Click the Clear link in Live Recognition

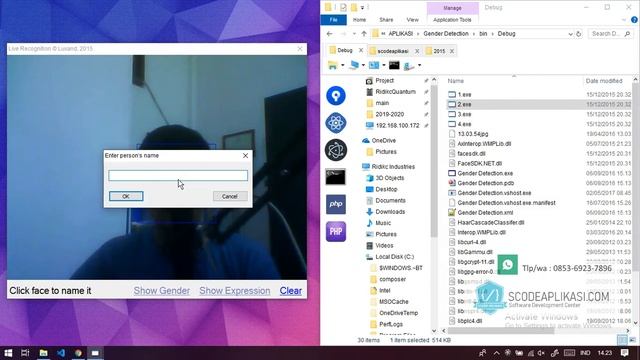tap(291, 291)
